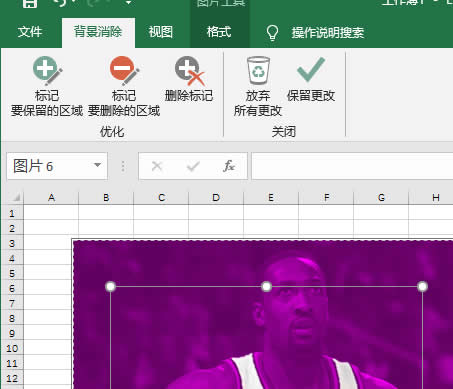
Task: Click top-center handle of background removal marquee
Action: (x=266, y=286)
